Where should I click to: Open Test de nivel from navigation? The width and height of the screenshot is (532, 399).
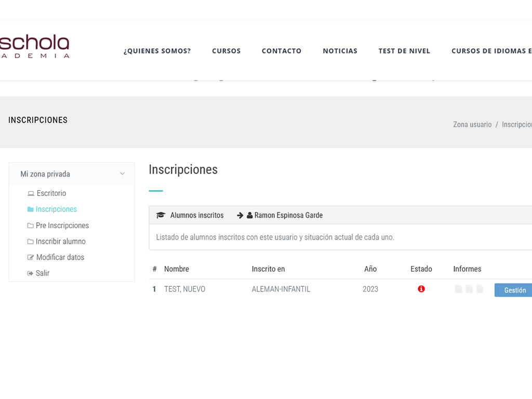pos(404,51)
